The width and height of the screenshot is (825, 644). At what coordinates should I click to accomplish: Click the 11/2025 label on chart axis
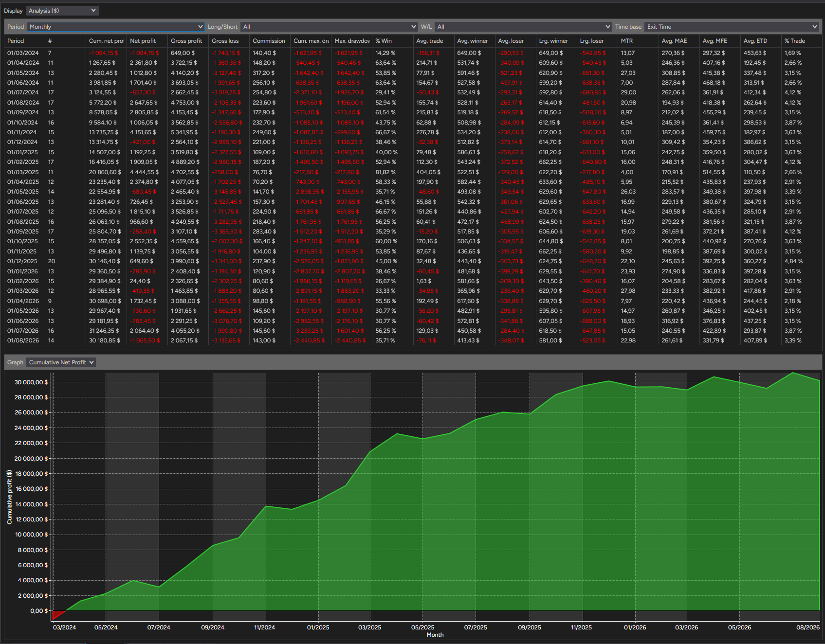(x=582, y=627)
